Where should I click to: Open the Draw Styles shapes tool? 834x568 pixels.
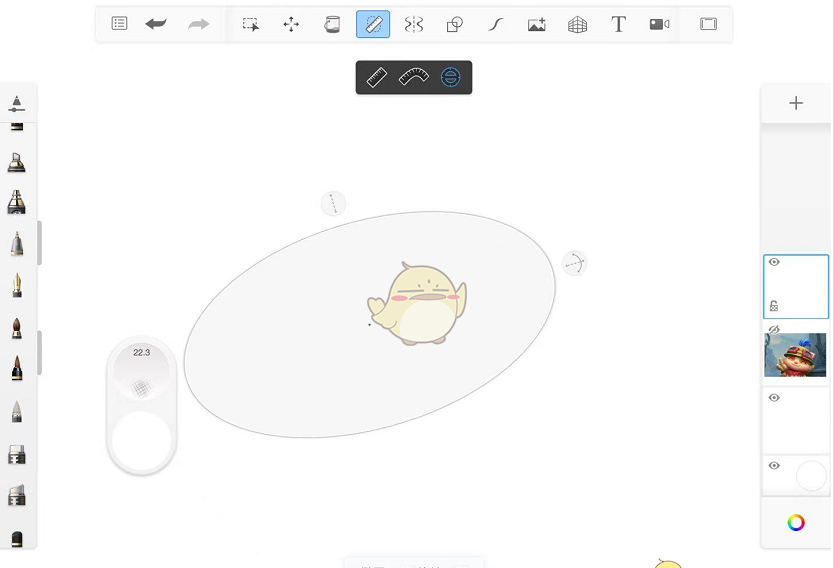(455, 24)
